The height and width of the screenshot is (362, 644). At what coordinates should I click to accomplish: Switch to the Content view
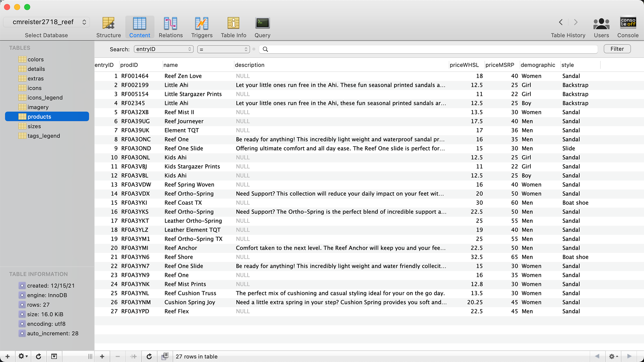[x=140, y=27]
